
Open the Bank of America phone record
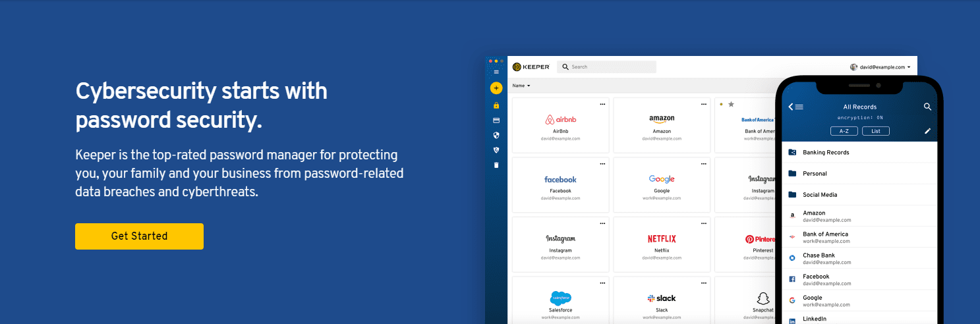[859, 237]
